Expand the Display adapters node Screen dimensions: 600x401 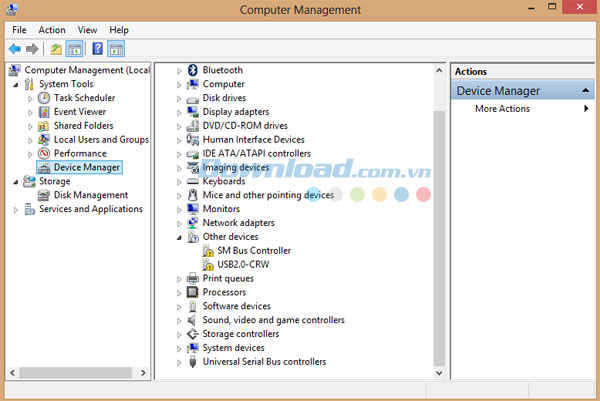point(180,112)
